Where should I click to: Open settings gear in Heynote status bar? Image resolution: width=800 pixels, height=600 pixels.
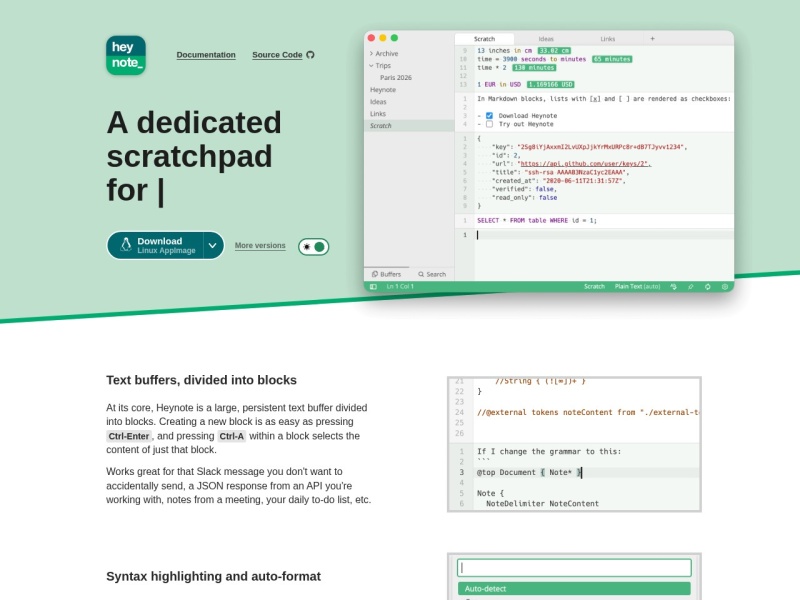pyautogui.click(x=724, y=287)
